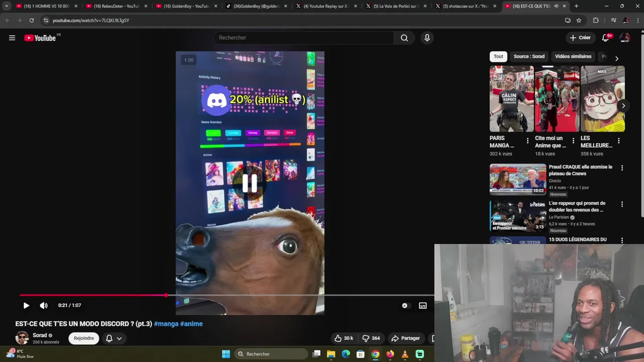The height and width of the screenshot is (362, 644).
Task: Open the Sorad channel name link
Action: (40, 335)
